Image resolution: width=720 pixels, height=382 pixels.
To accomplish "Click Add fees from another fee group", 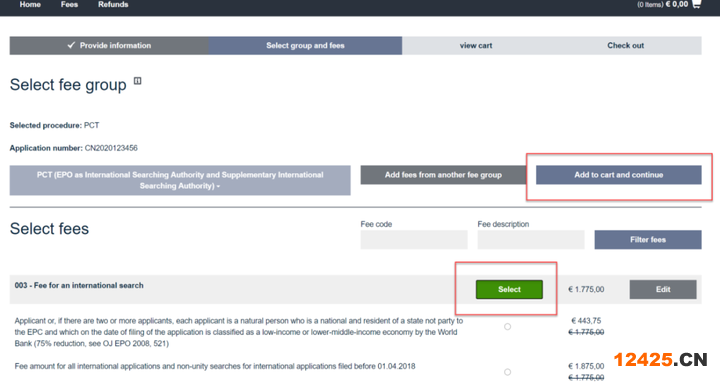I will coord(443,175).
